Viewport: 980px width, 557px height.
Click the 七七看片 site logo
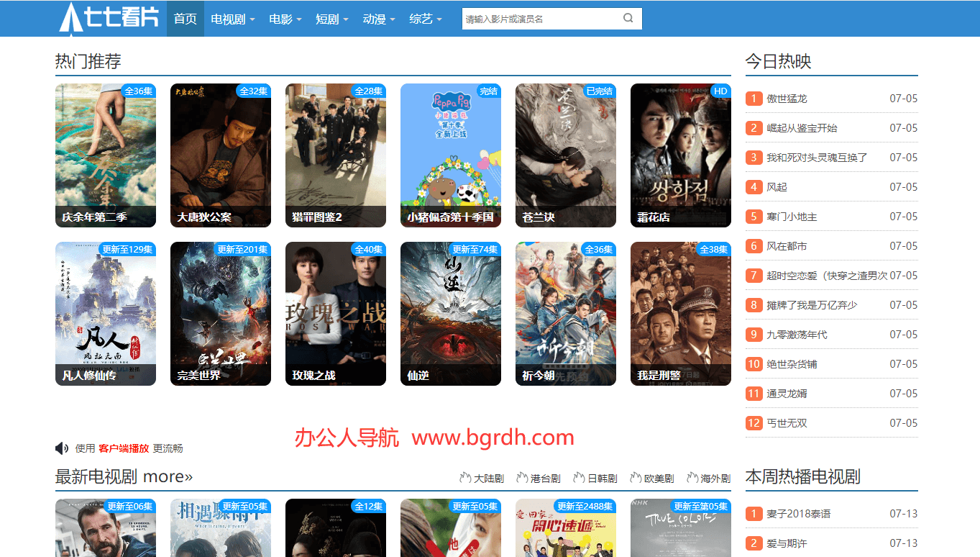[x=110, y=18]
